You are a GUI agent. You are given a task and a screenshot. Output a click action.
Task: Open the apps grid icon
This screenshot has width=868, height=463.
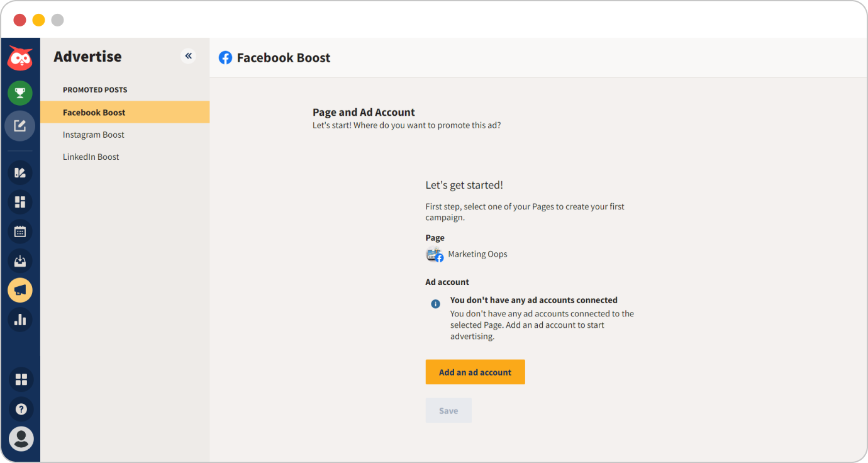(21, 379)
